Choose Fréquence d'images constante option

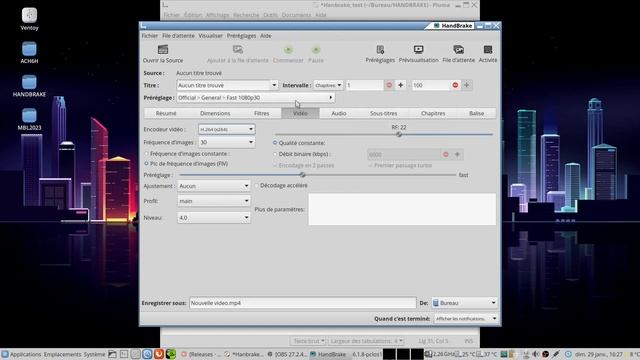tap(147, 154)
